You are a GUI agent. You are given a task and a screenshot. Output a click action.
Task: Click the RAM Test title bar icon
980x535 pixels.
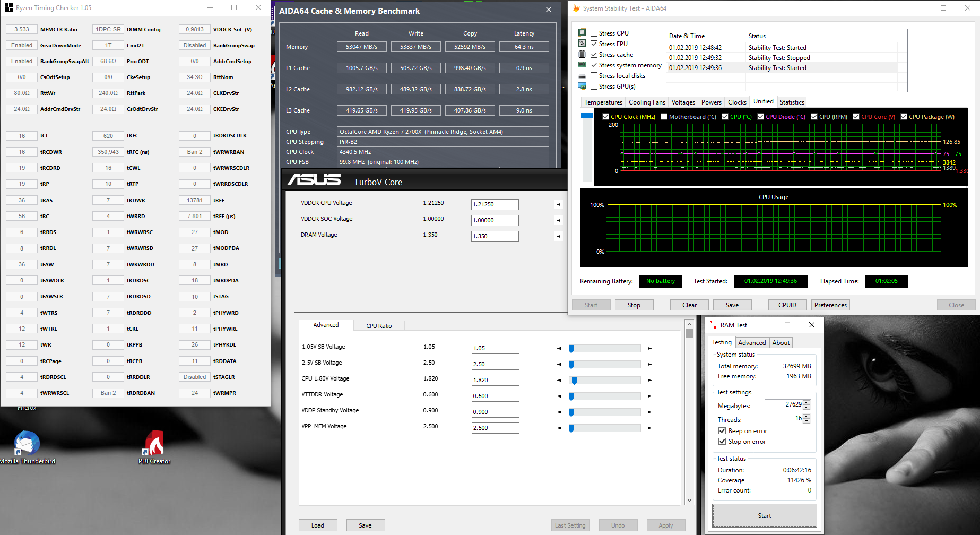click(713, 325)
